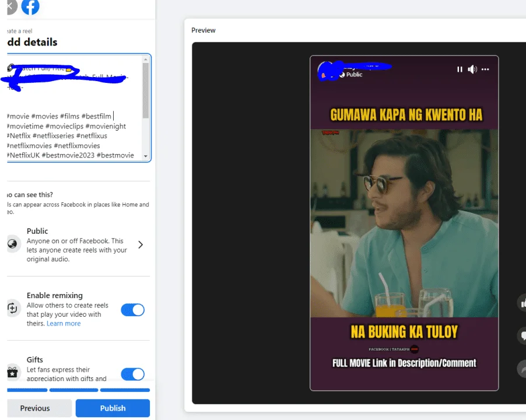
Task: Click the "Enable remixing" title text
Action: point(55,296)
